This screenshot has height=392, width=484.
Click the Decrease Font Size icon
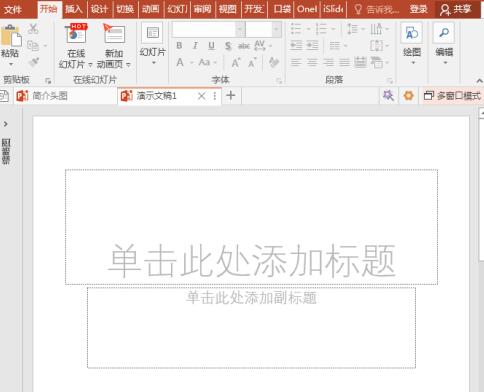(252, 62)
